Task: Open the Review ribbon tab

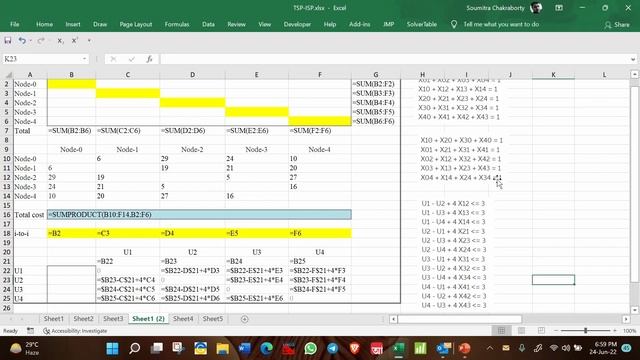Action: [x=236, y=24]
